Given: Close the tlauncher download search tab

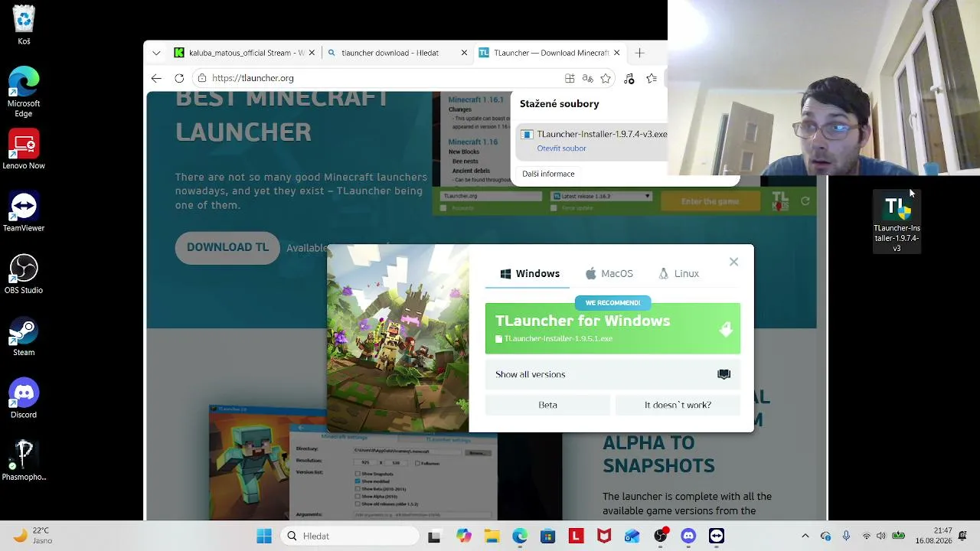Looking at the screenshot, I should [x=464, y=53].
